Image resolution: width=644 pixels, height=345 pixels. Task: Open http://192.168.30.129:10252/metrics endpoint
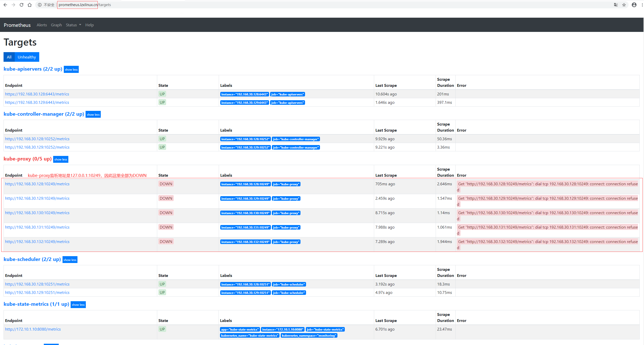click(x=37, y=147)
